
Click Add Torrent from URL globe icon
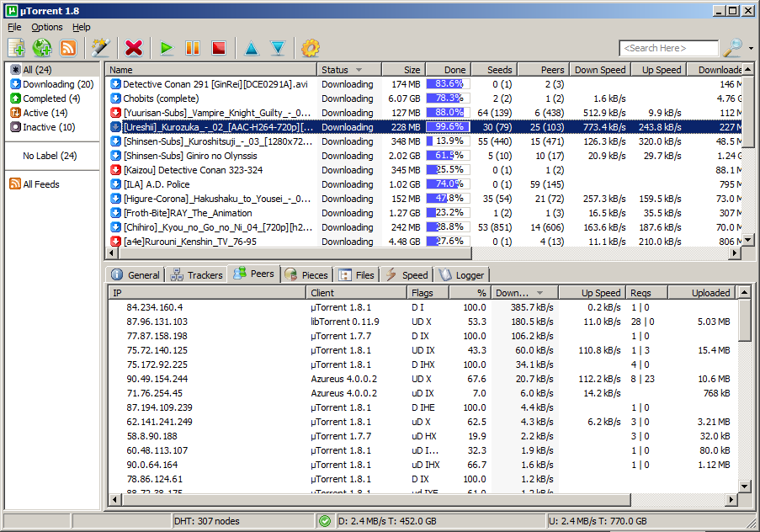coord(42,48)
